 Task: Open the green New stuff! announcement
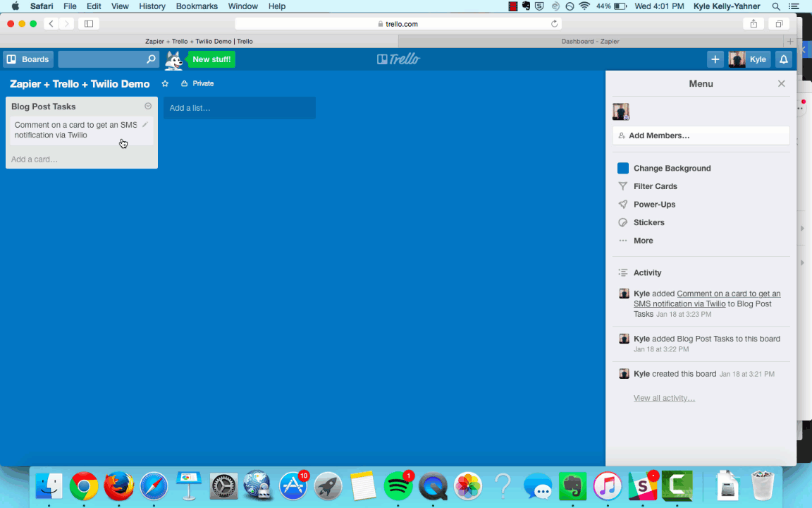pos(211,59)
